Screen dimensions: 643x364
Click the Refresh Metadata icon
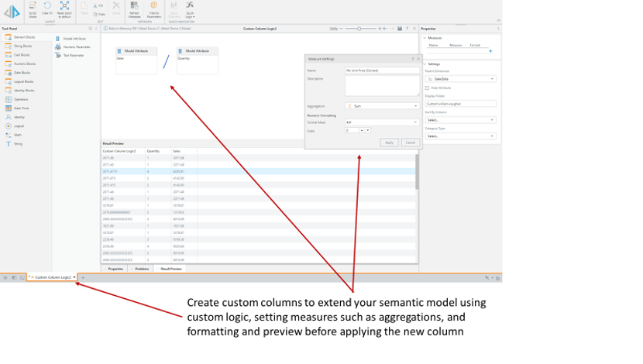pyautogui.click(x=134, y=9)
